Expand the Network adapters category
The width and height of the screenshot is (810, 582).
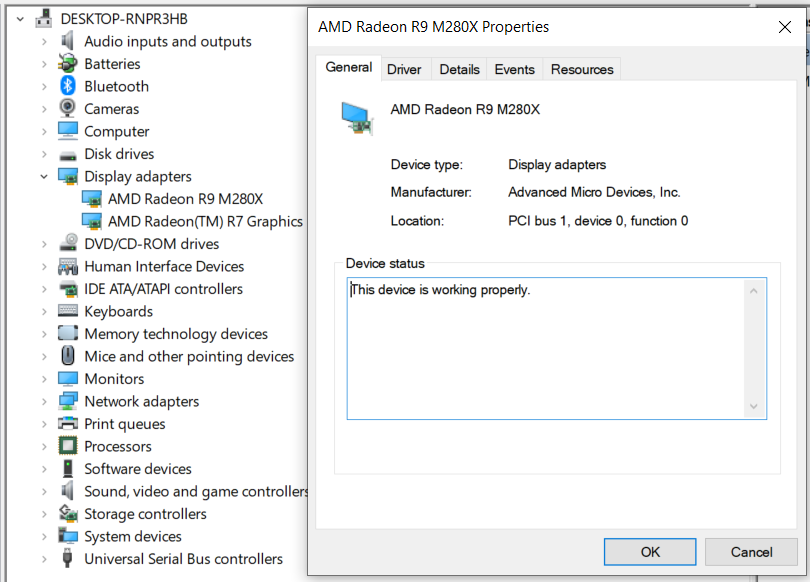(x=44, y=401)
